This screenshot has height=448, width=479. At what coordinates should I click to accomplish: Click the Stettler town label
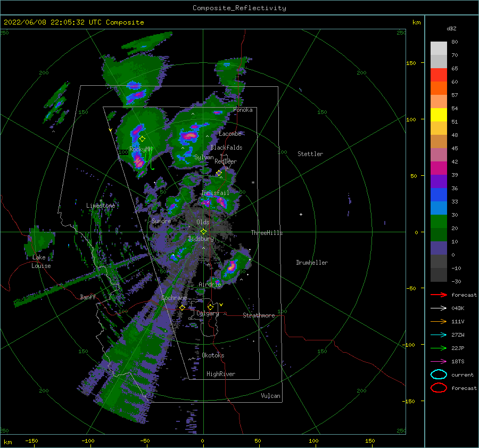(310, 154)
